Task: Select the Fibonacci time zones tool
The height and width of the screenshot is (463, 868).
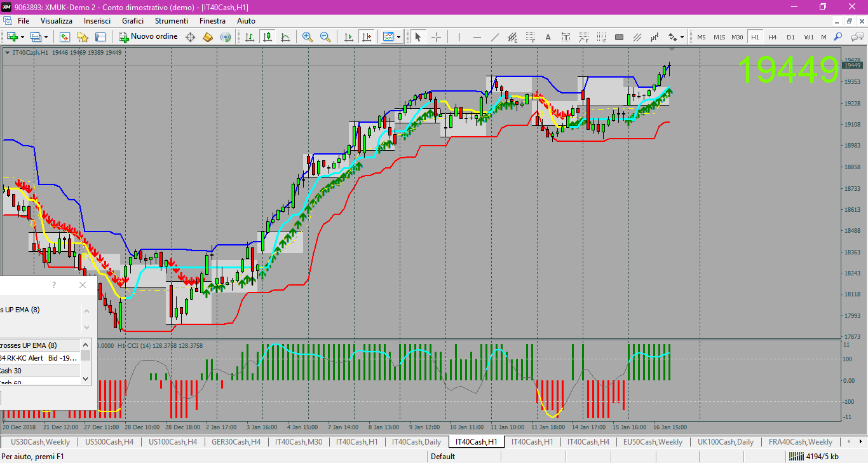Action: [601, 37]
